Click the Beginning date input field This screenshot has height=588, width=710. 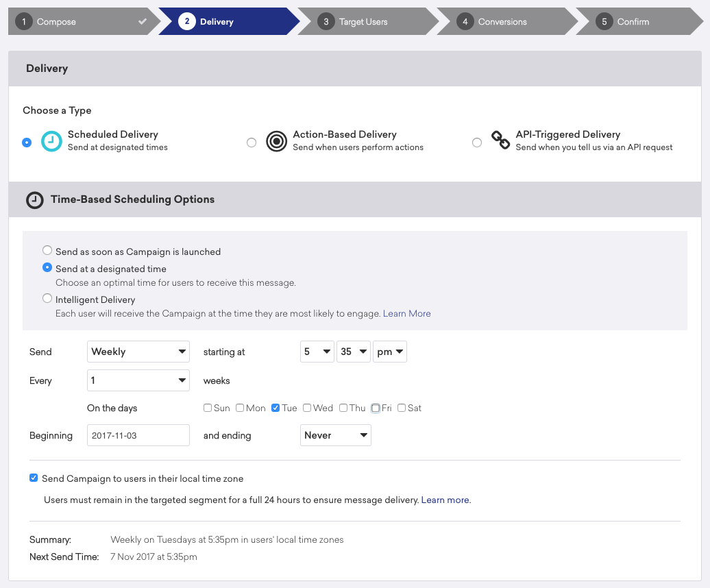(138, 435)
